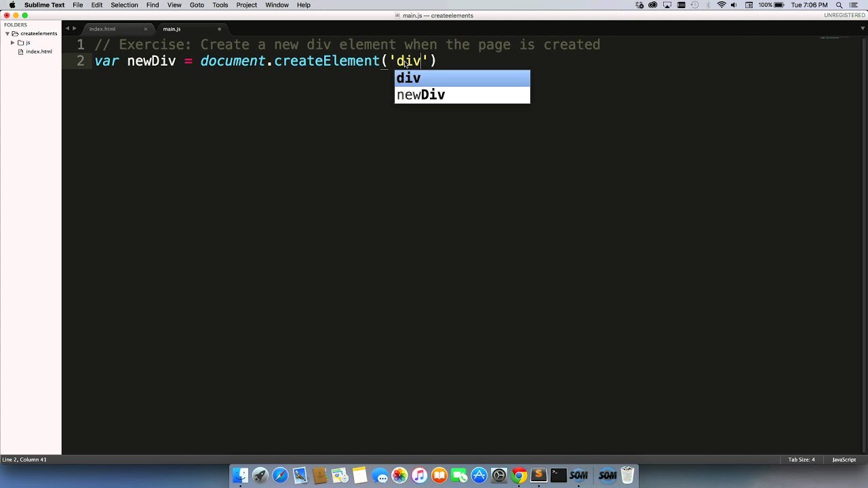Open the Find menu

153,5
